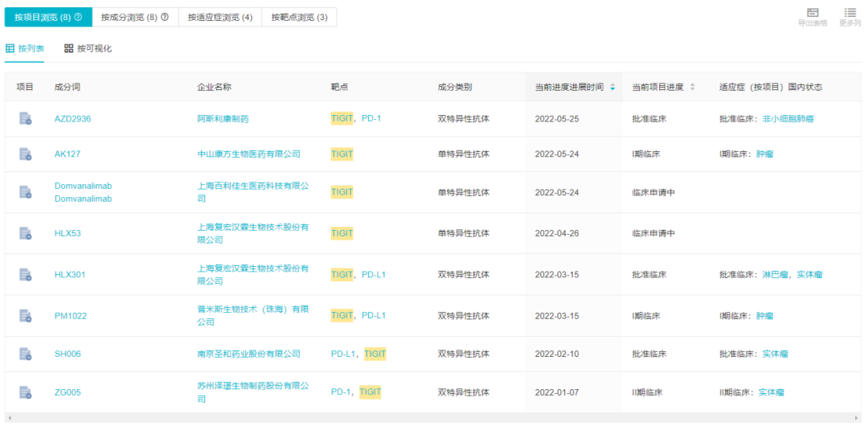Open the SH006 ingredient link
Screen dimensions: 868x426
click(68, 354)
